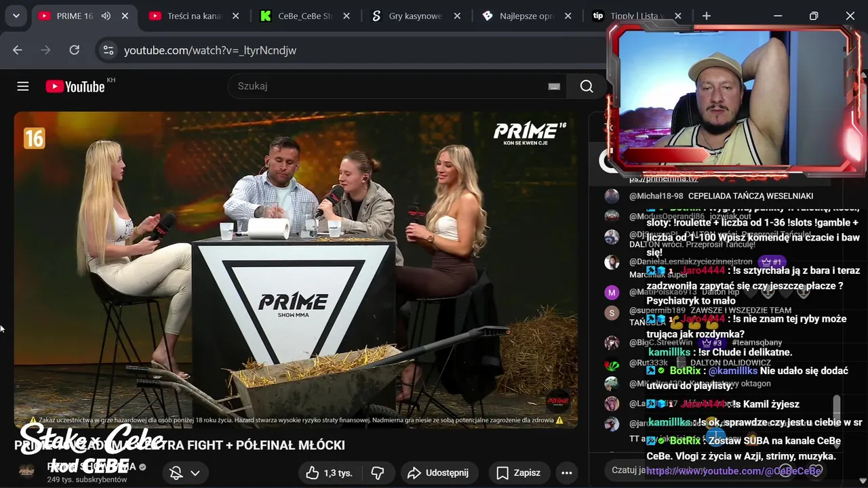Open the PRIME channel avatar
The image size is (868, 488).
(27, 472)
